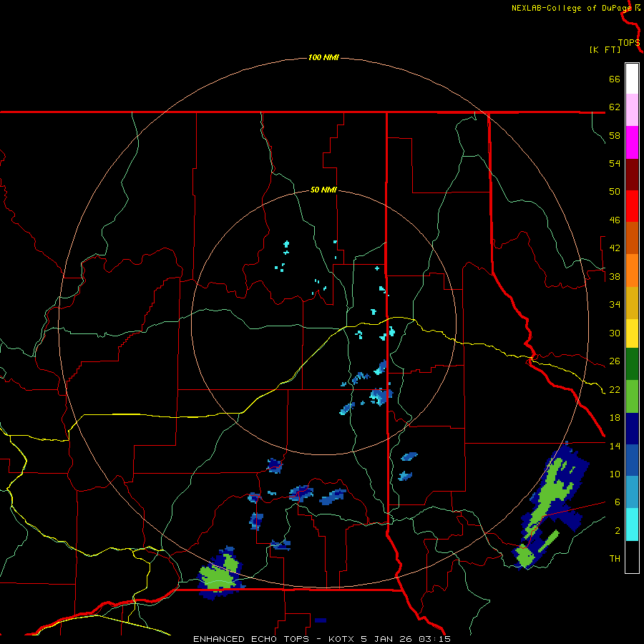This screenshot has height=644, width=644.
Task: Select the white swatch in the tops legend
Action: 632,79
